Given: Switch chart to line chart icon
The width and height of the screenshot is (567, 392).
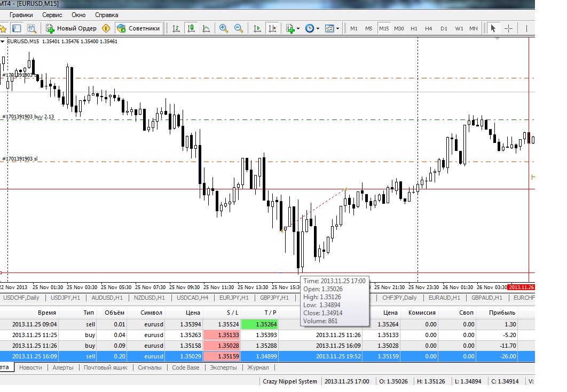Looking at the screenshot, I should (206, 28).
